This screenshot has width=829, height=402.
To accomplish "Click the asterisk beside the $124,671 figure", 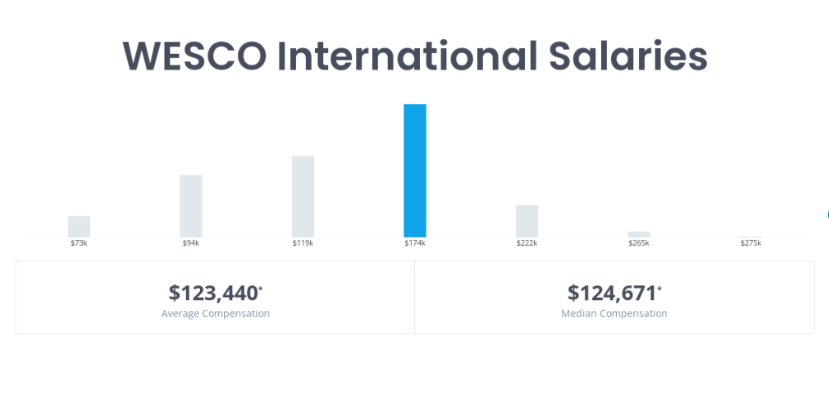I will tap(660, 288).
